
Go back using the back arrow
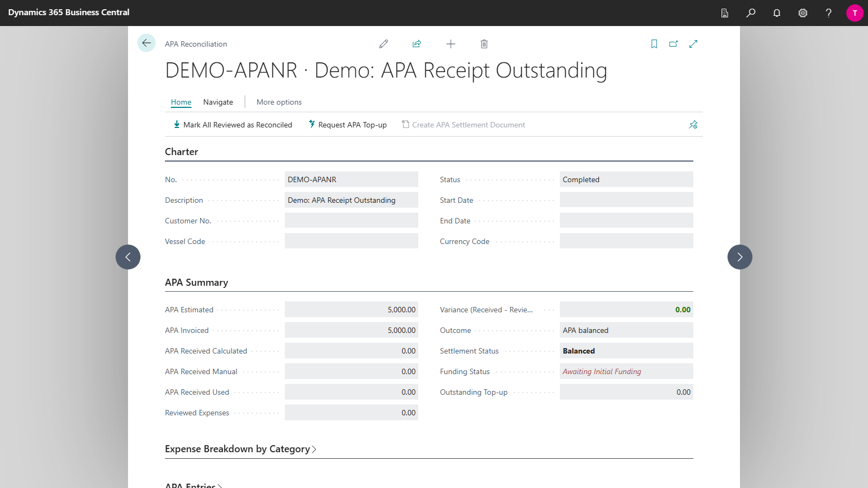146,43
